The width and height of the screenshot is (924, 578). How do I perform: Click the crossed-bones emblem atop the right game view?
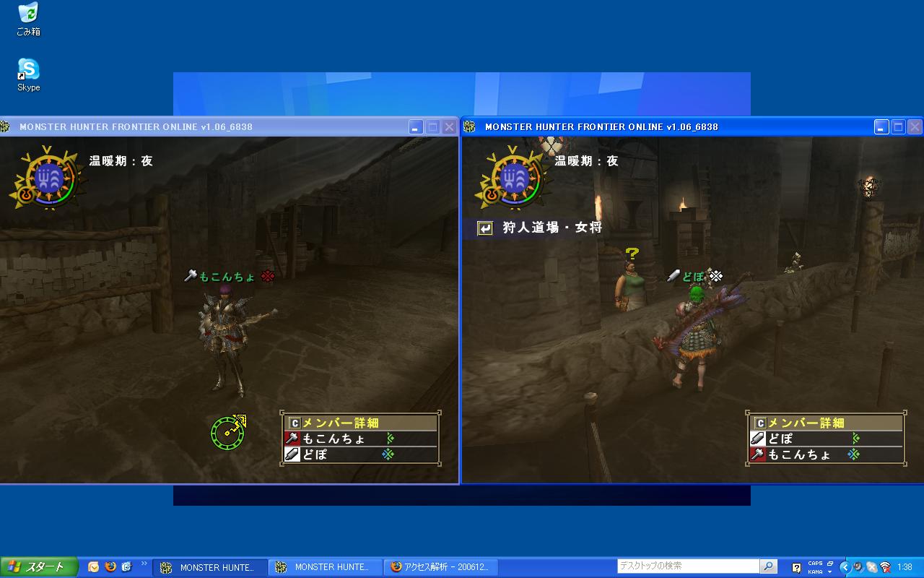(552, 146)
